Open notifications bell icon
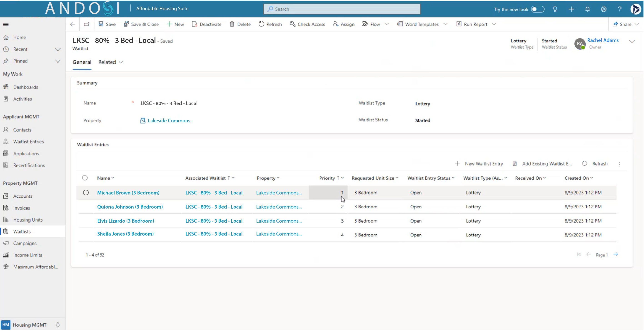Image resolution: width=644 pixels, height=332 pixels. [x=587, y=9]
